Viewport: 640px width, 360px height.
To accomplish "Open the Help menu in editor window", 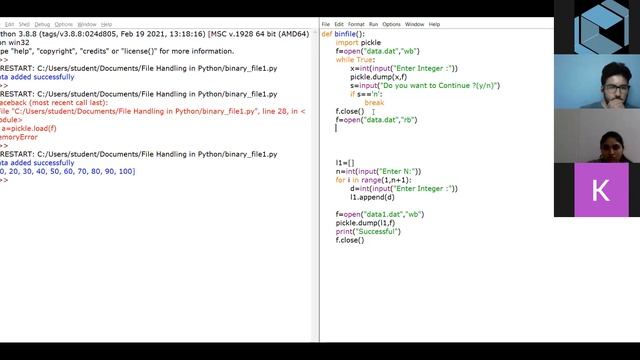I will [x=434, y=24].
